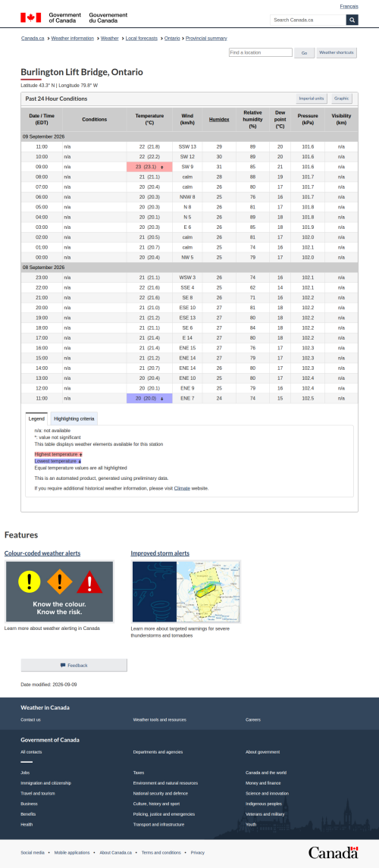This screenshot has width=379, height=868.
Task: Open Canada and the world link
Action: coord(266,772)
